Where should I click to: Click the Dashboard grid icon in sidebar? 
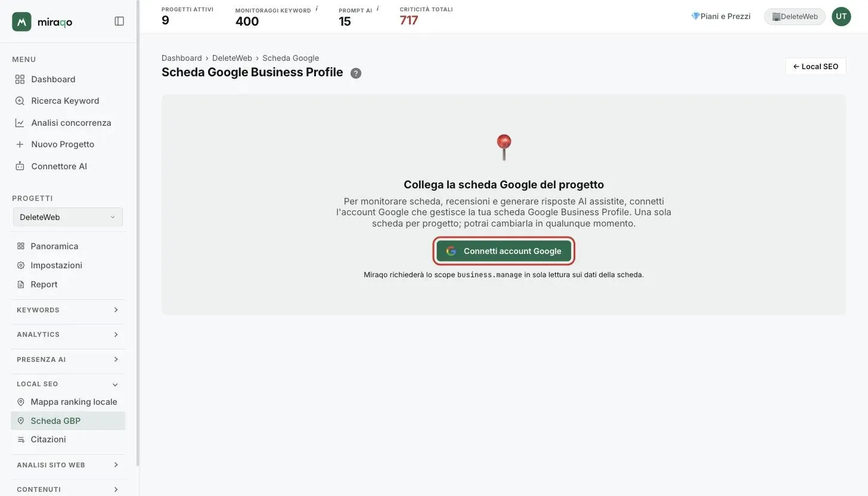click(x=20, y=79)
